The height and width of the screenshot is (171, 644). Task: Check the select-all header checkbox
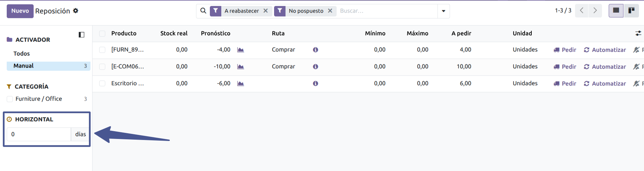[x=102, y=33]
